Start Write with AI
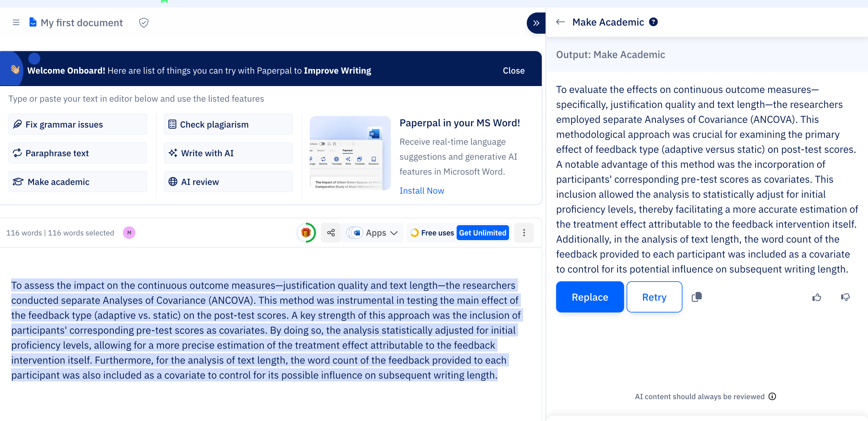868x421 pixels. [x=228, y=153]
